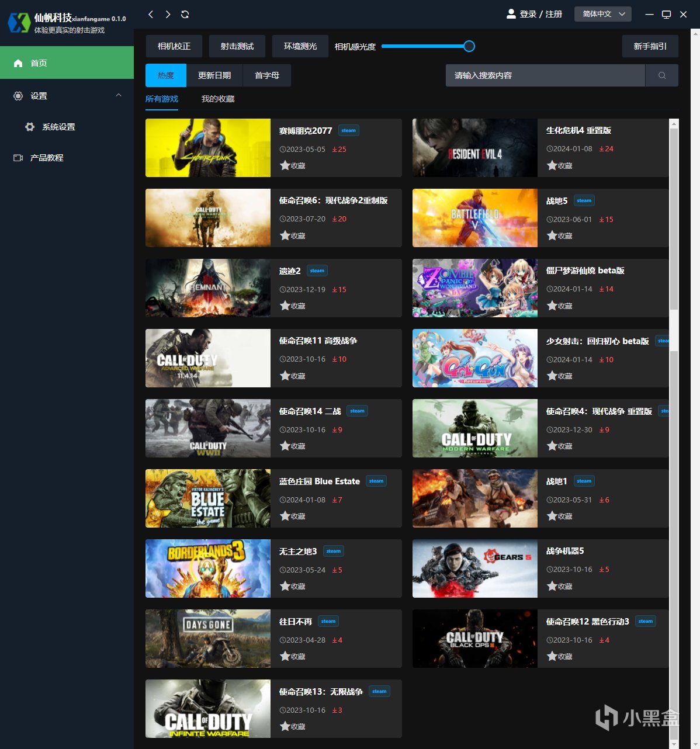The height and width of the screenshot is (749, 700).
Task: Open 首页 in the sidebar
Action: [x=67, y=63]
